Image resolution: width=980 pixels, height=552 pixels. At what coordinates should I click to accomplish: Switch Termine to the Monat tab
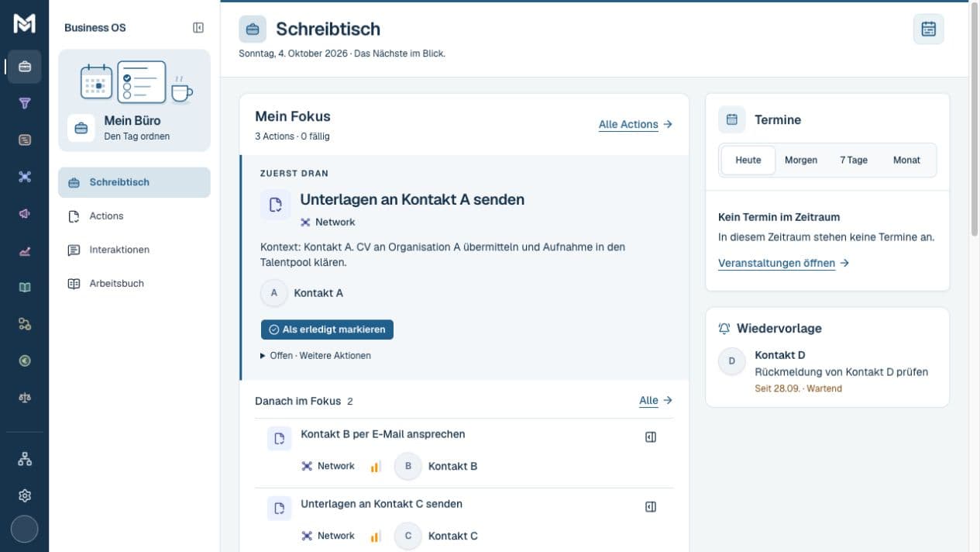coord(906,160)
